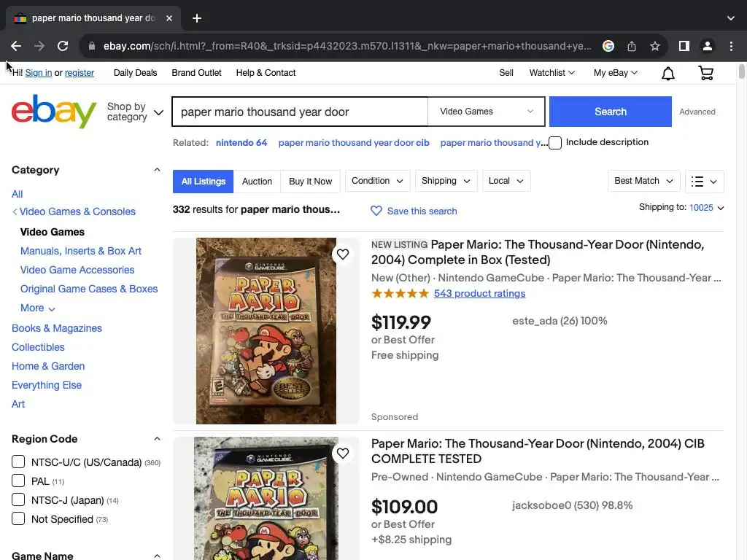
Task: Switch to the Auction tab
Action: tap(257, 182)
